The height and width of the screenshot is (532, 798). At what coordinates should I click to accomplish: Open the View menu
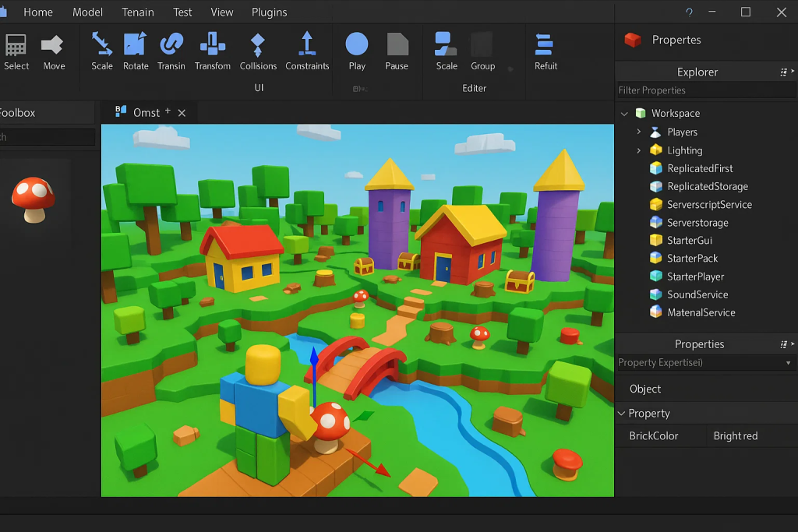pyautogui.click(x=222, y=12)
